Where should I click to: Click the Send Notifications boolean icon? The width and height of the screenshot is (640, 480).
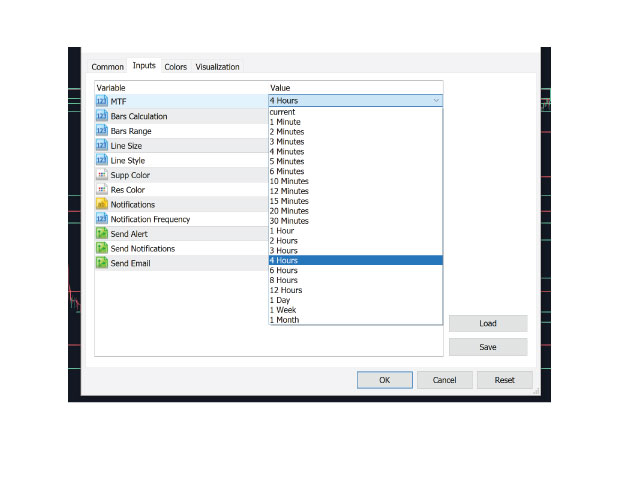(102, 248)
